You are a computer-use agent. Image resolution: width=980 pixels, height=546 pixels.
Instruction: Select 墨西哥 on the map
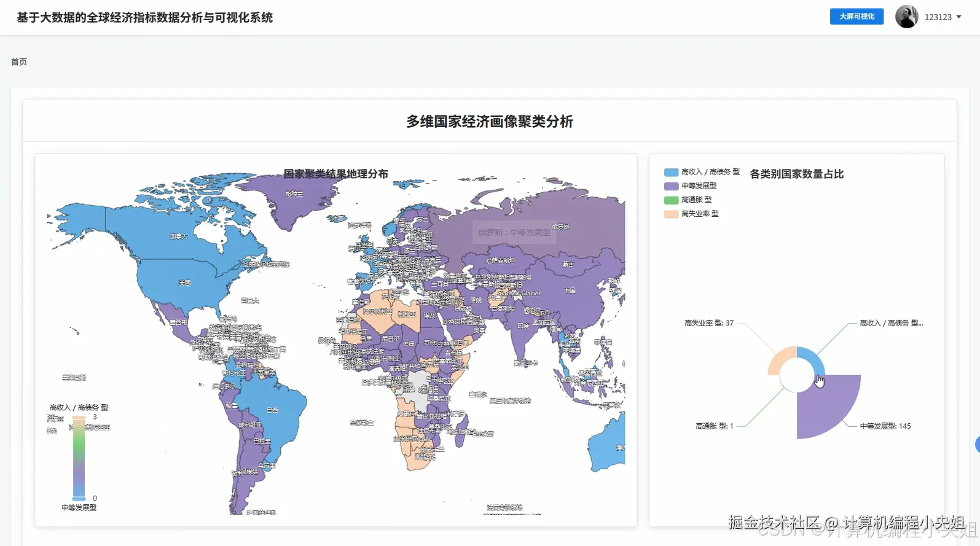tap(178, 322)
